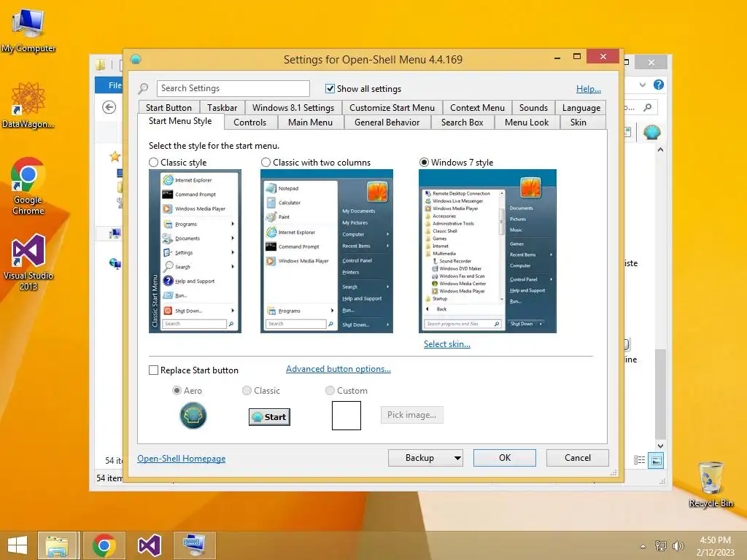Click the Explorer search magnifier icon
This screenshot has width=747, height=560.
pyautogui.click(x=648, y=108)
